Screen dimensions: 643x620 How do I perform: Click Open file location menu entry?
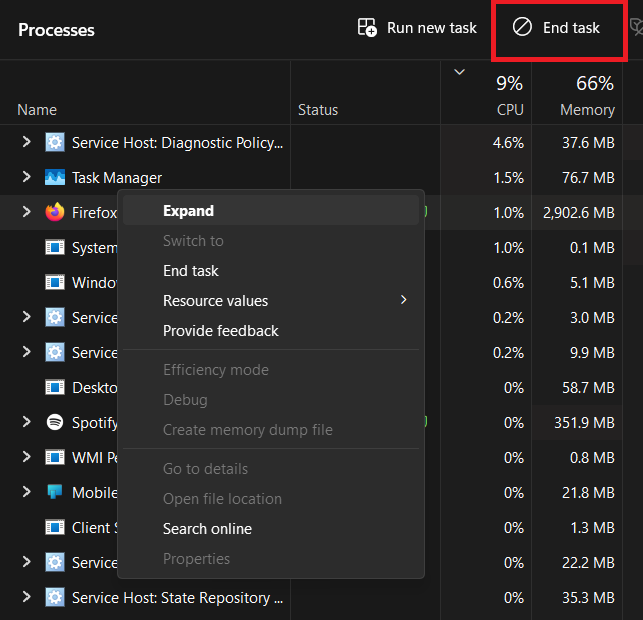pos(271,499)
